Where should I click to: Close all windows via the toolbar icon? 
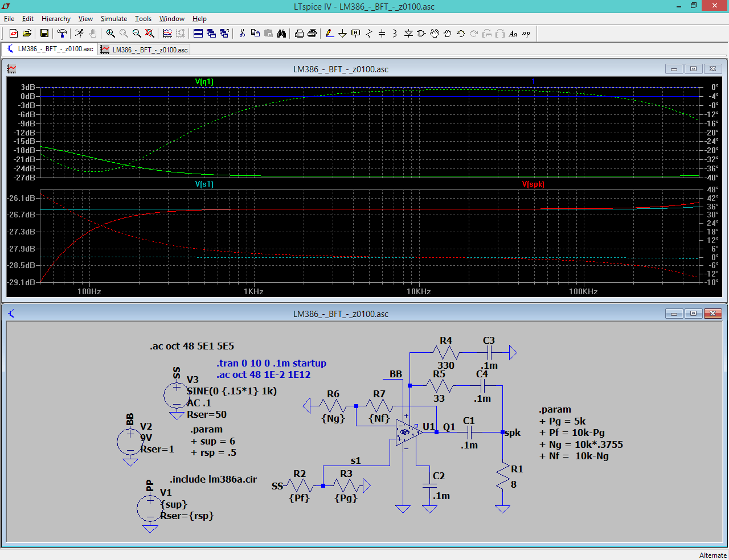[224, 34]
